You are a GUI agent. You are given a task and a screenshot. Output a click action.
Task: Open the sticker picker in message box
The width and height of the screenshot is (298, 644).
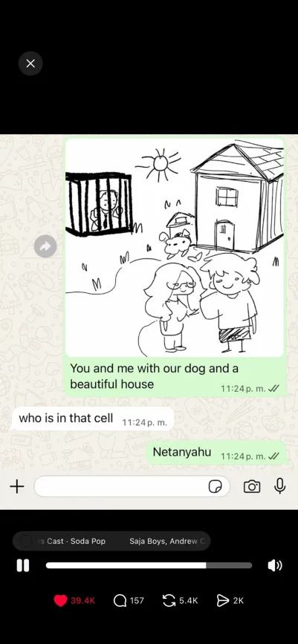click(216, 487)
